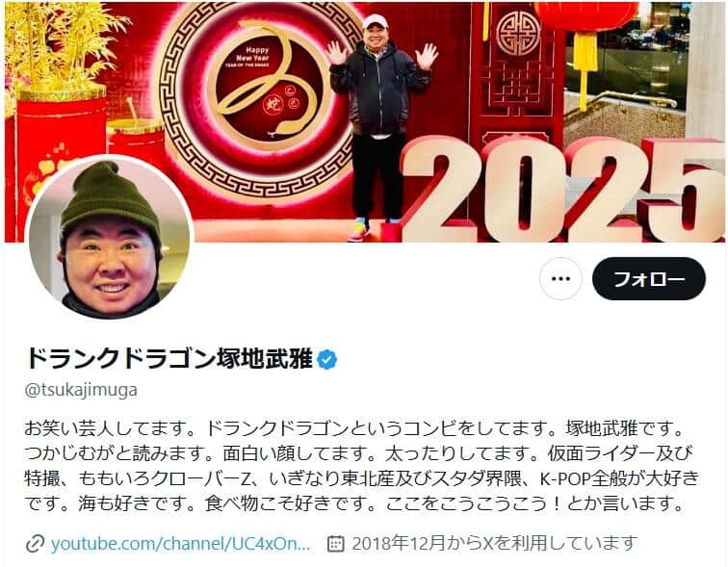The height and width of the screenshot is (567, 728).
Task: Click the large 2025 numerals in banner
Action: pos(562,190)
